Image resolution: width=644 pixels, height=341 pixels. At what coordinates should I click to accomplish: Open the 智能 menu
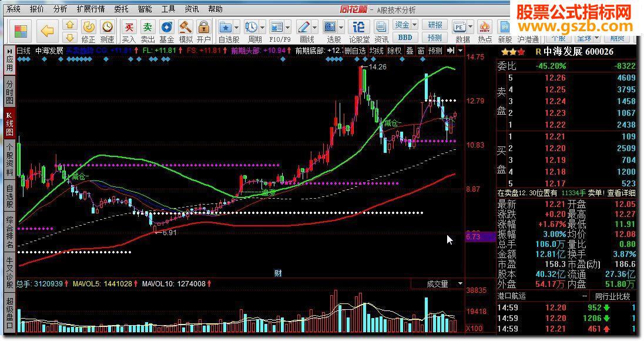point(145,9)
